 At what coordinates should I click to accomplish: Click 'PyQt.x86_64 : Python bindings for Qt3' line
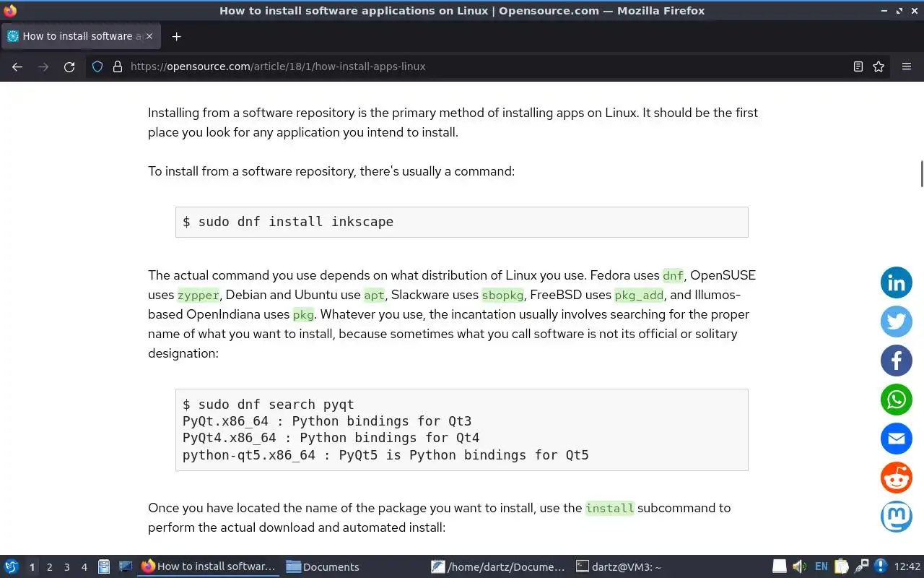[327, 421]
